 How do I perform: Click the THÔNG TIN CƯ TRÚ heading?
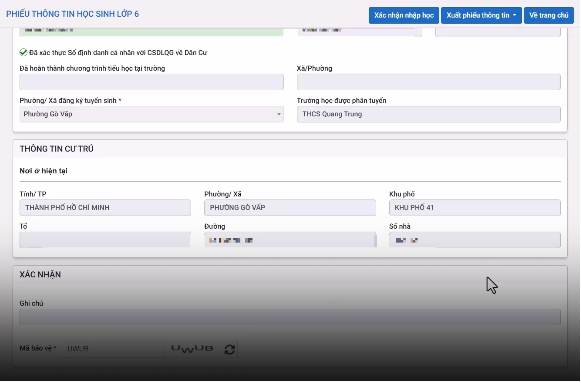(x=57, y=149)
